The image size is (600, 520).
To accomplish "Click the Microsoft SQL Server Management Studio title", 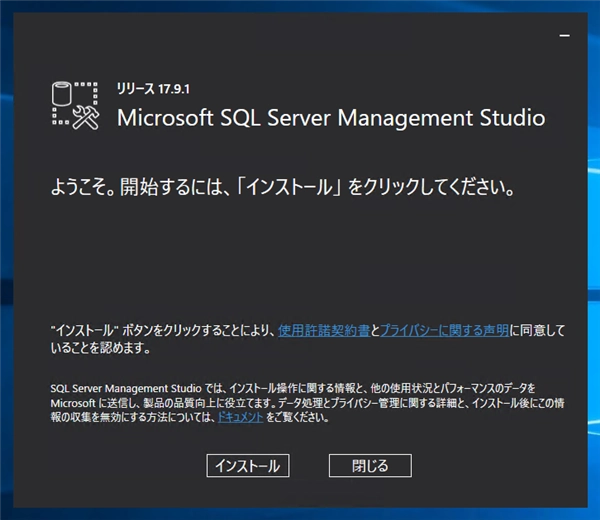I will click(331, 118).
